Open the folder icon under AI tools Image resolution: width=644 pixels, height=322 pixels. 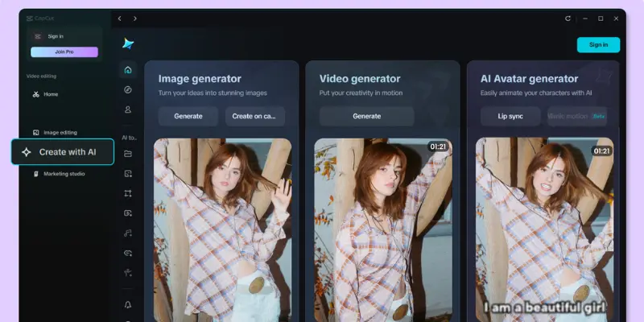click(x=128, y=154)
